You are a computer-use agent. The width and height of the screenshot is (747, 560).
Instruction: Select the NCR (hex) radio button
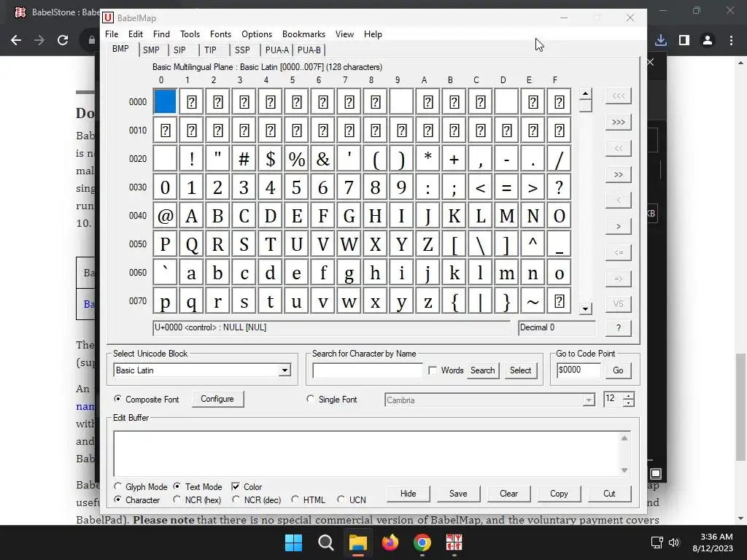tap(177, 499)
